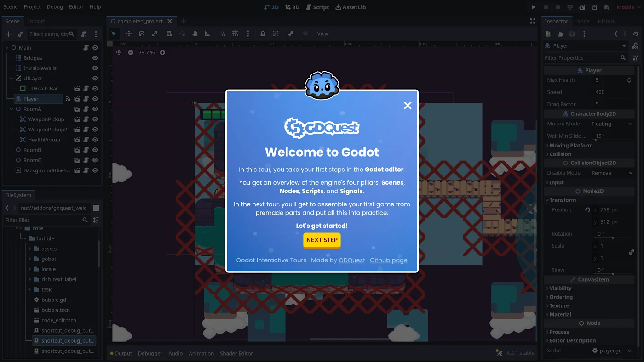
Task: Expand the assets folder
Action: tap(30, 249)
